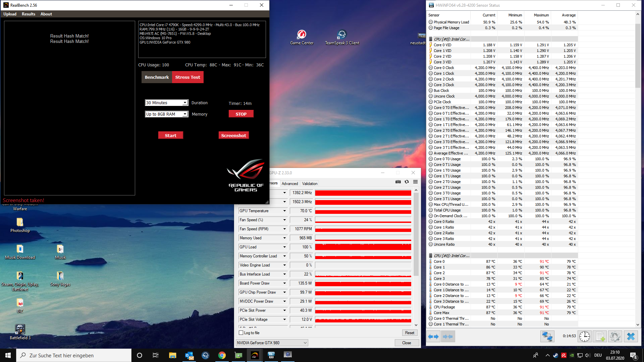This screenshot has width=644, height=362.
Task: Click the HWiNFO clock reset icon
Action: 584,336
